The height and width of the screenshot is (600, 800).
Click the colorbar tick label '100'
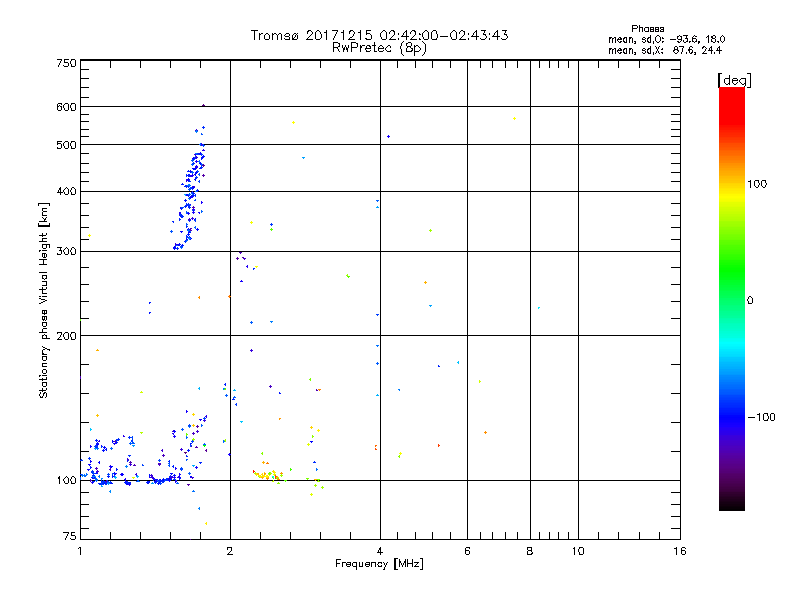coord(757,184)
